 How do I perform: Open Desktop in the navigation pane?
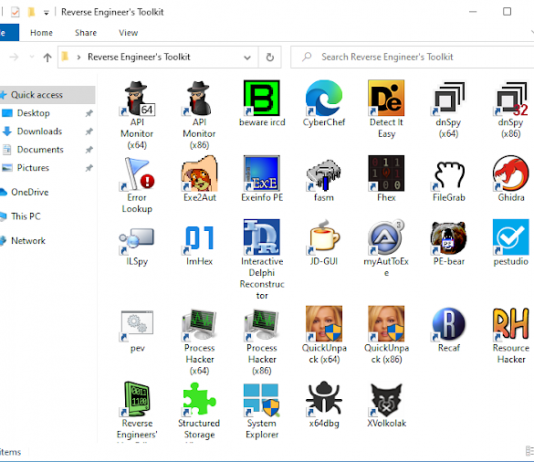(x=33, y=113)
